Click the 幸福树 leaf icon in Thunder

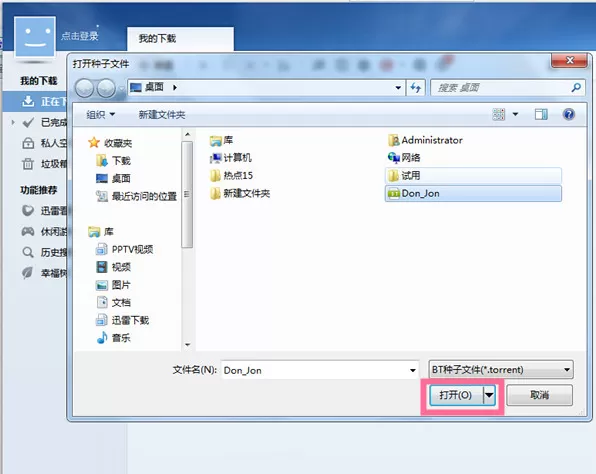[x=28, y=273]
